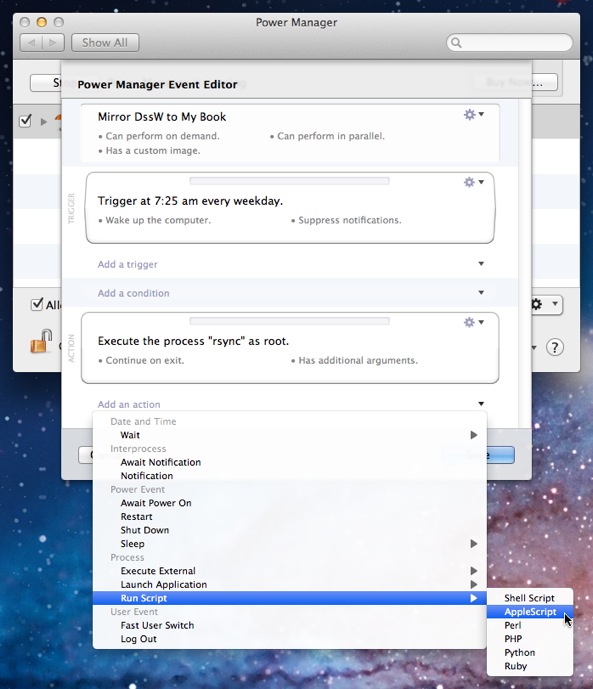Open the Sleep submenu
Screen dimensions: 593x689
pyautogui.click(x=290, y=544)
